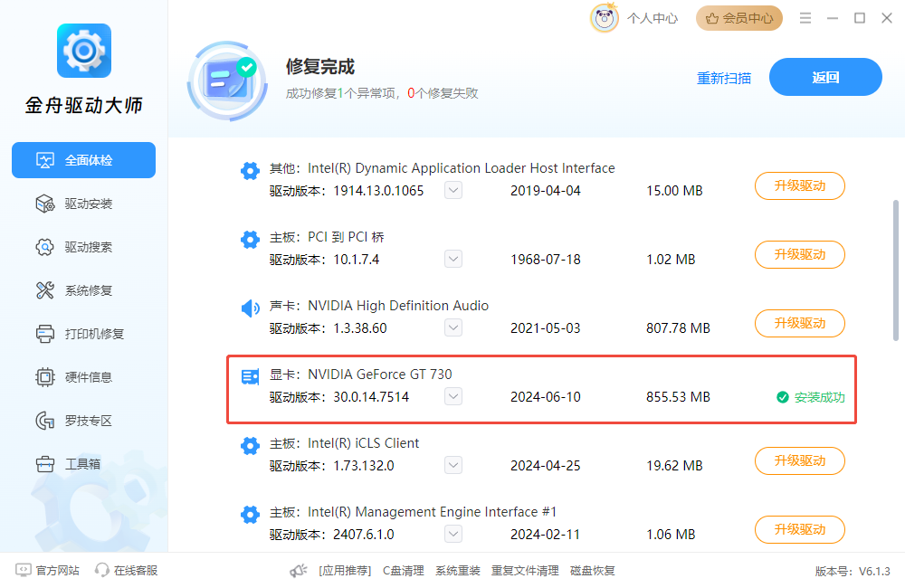
Task: Open 打印机修复 sidebar item
Action: 83,334
